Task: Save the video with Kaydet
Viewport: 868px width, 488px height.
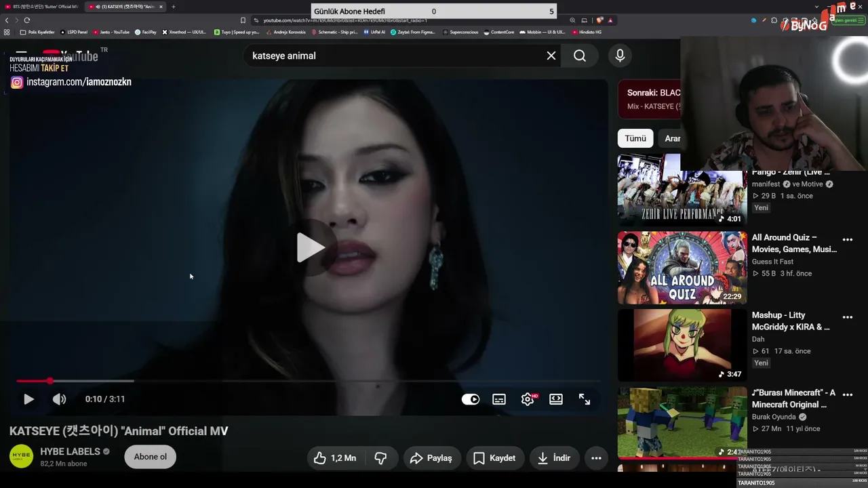Action: (494, 458)
